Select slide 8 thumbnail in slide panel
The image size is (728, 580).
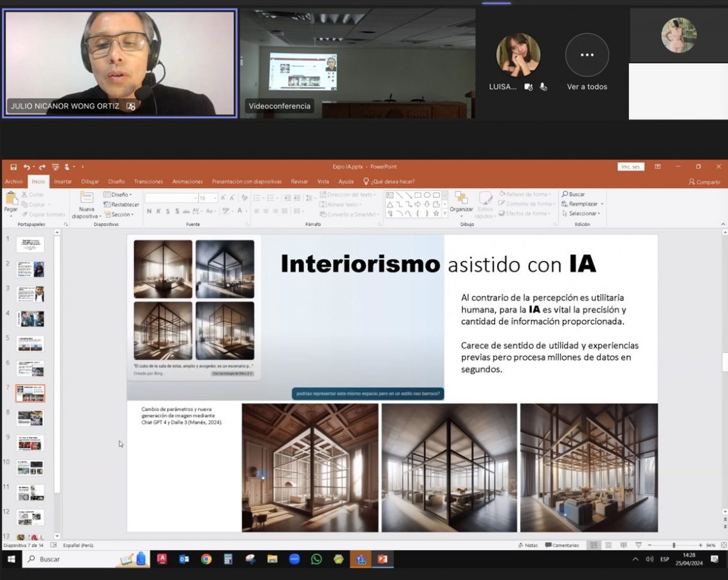[30, 418]
